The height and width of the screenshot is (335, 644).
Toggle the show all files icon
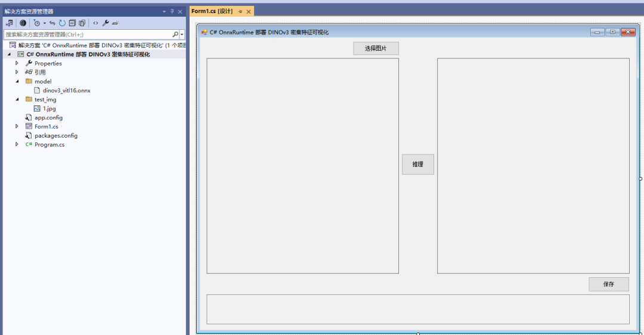coord(82,23)
